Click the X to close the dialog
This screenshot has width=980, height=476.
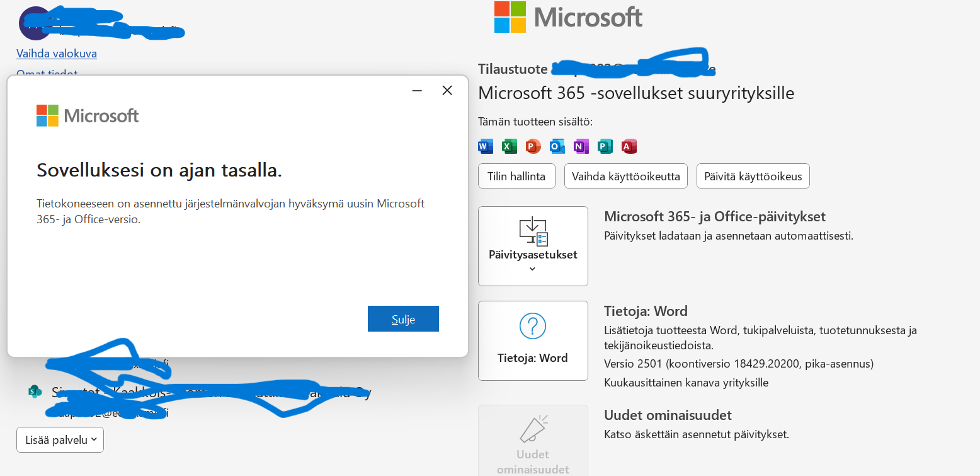pyautogui.click(x=447, y=91)
